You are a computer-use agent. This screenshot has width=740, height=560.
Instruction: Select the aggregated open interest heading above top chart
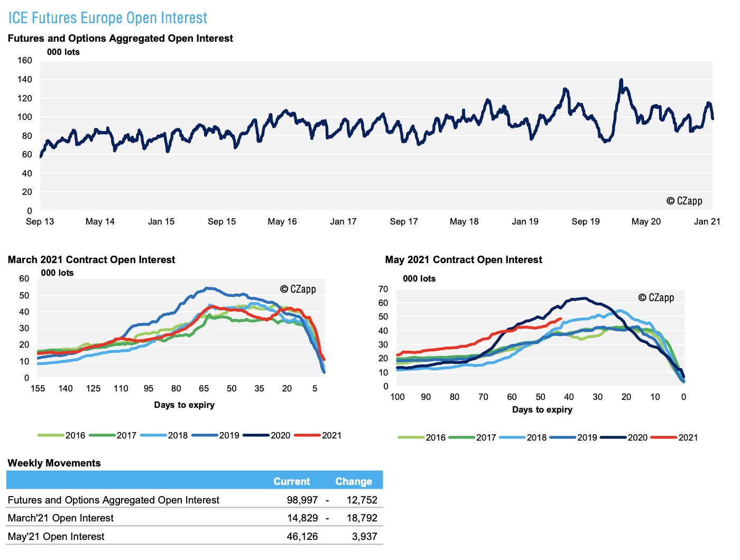pos(121,39)
